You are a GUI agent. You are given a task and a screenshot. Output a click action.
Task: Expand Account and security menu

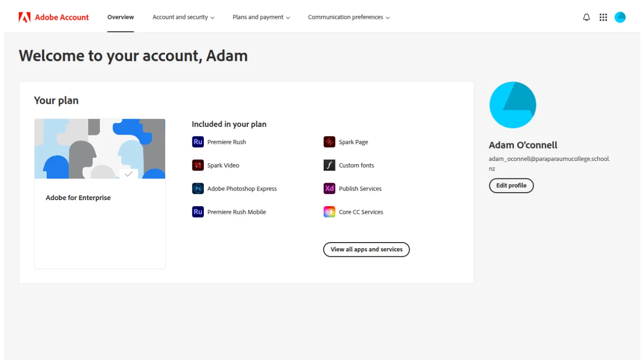(x=184, y=17)
